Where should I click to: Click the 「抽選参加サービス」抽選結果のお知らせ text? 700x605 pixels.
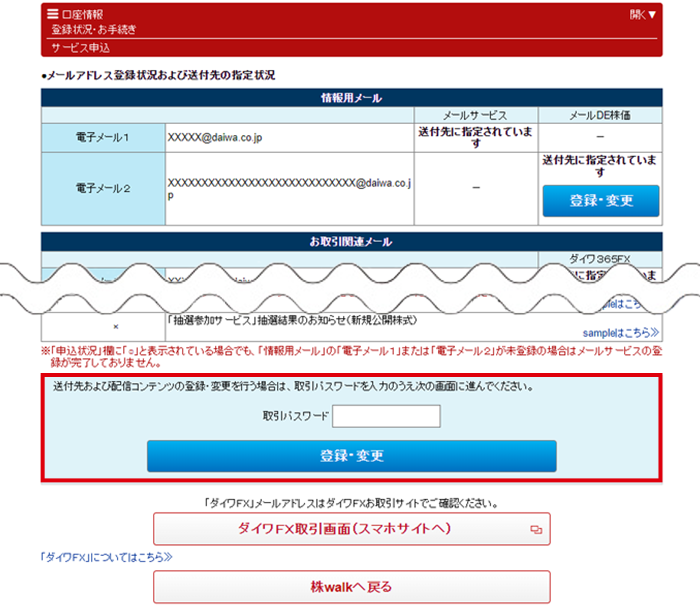tap(292, 320)
